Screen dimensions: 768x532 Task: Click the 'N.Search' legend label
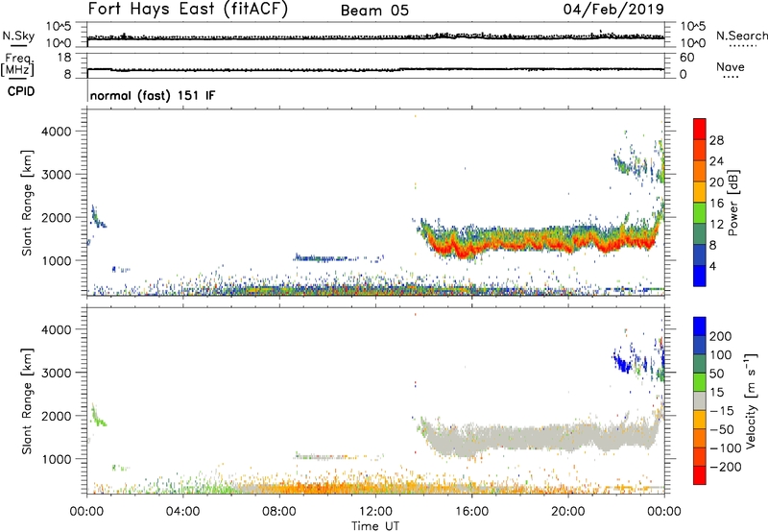pos(742,36)
